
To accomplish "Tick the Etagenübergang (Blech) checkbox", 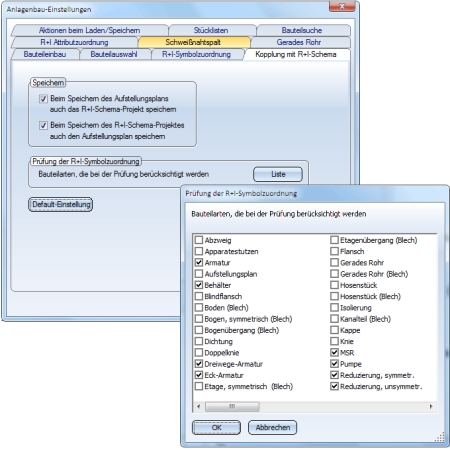I will [x=334, y=240].
